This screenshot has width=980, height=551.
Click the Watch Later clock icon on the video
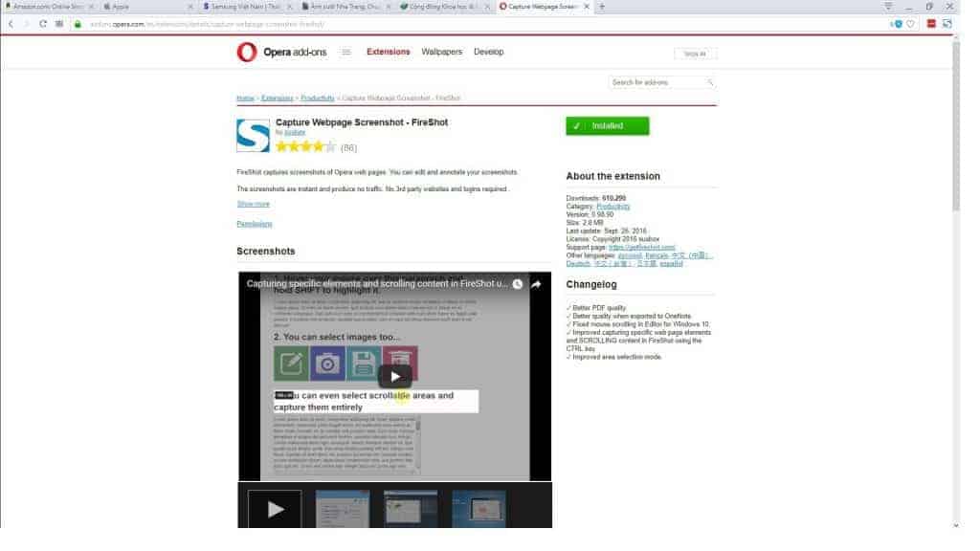click(x=517, y=284)
